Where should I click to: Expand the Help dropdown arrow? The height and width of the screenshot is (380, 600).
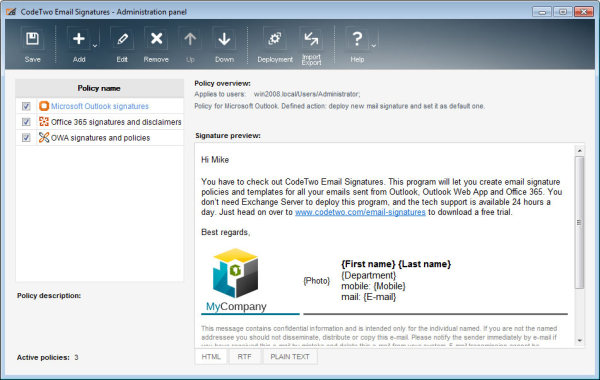(x=373, y=46)
